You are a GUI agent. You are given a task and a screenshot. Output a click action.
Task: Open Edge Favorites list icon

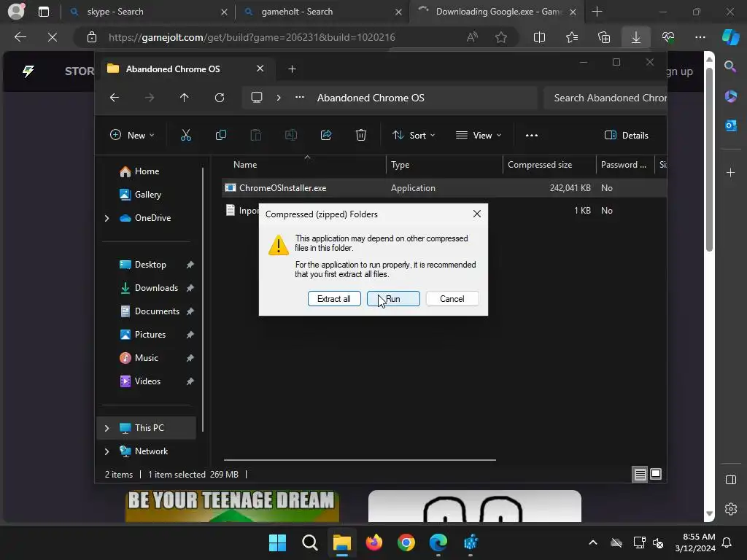pos(572,37)
